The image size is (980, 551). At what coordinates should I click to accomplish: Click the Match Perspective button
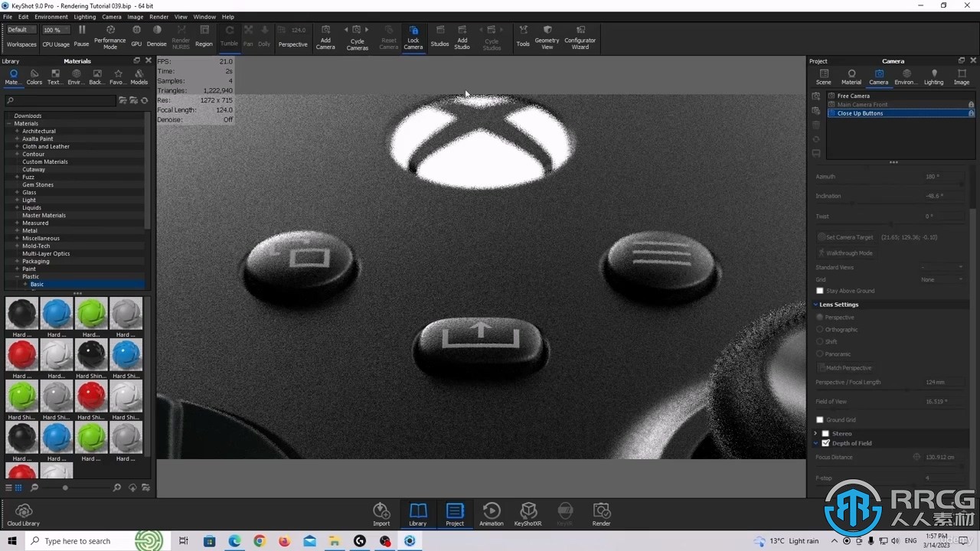click(845, 367)
